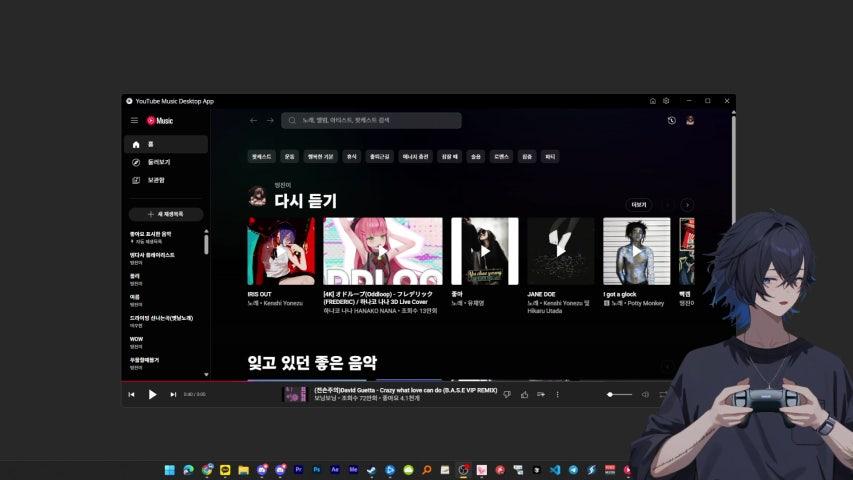Viewport: 853px width, 480px height.
Task: Open the JANE DOE song title
Action: coord(541,294)
